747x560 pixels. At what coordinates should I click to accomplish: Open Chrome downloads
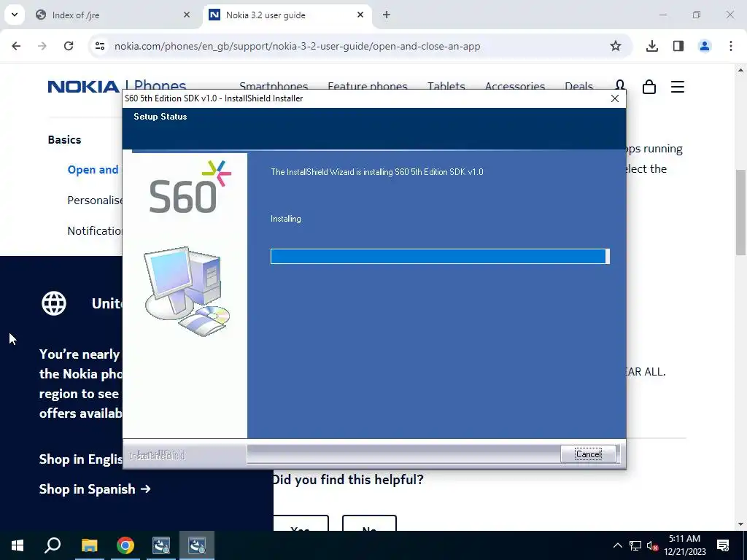click(651, 46)
